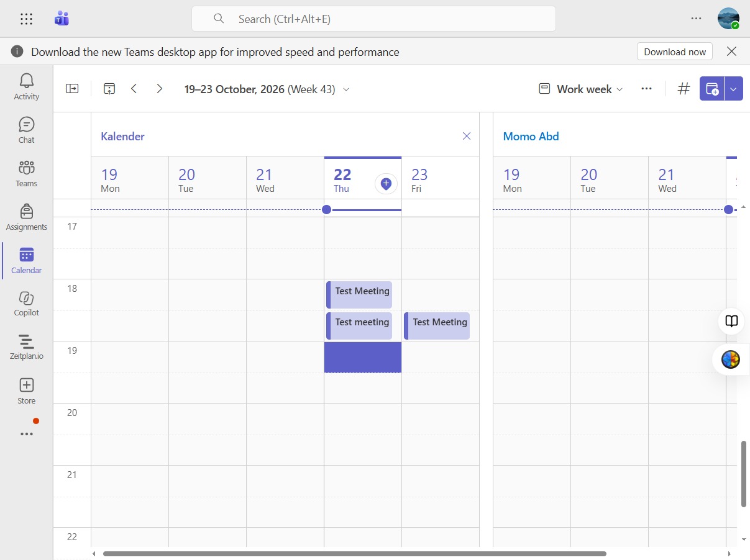750x560 pixels.
Task: Launch Copilot from the sidebar
Action: [x=27, y=304]
